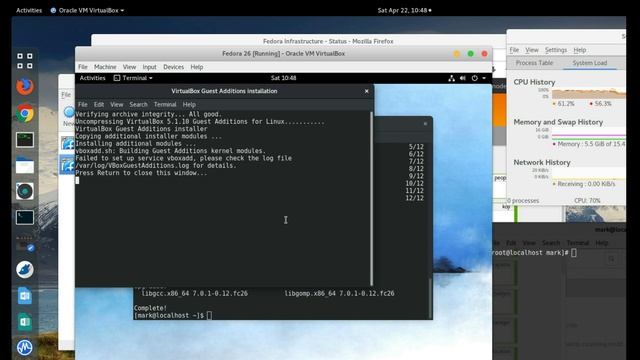The height and width of the screenshot is (360, 640).
Task: Open the Word document dock icon
Action: point(25,296)
